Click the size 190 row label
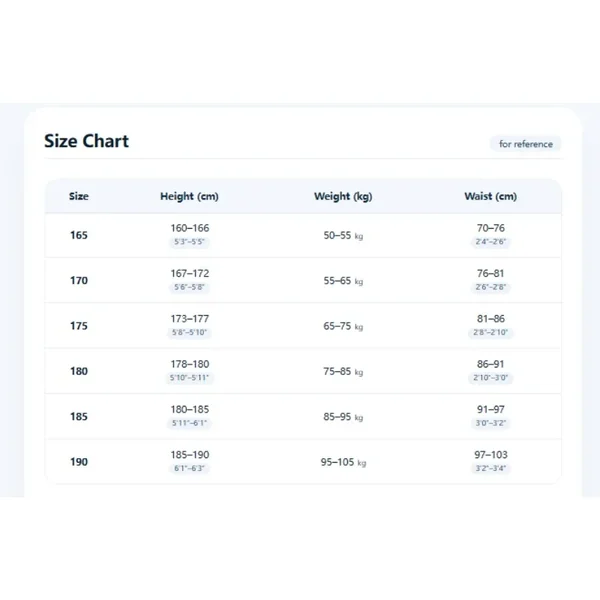The height and width of the screenshot is (600, 600). [x=79, y=462]
